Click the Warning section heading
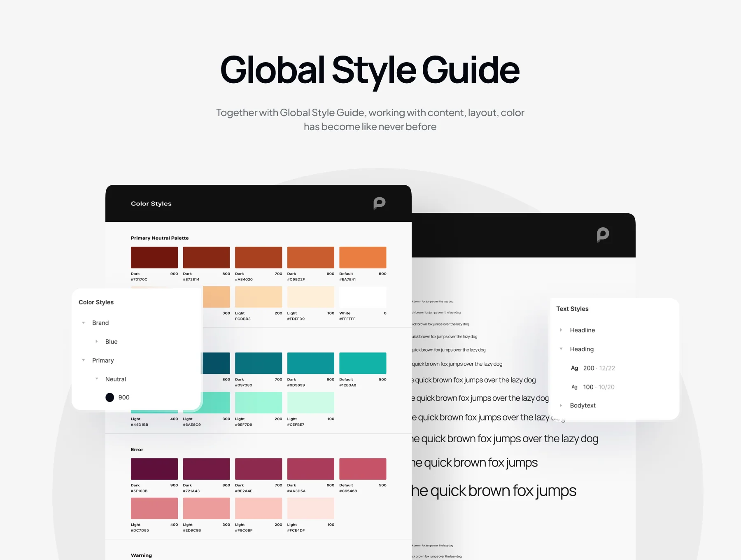The height and width of the screenshot is (560, 741). pos(141,555)
